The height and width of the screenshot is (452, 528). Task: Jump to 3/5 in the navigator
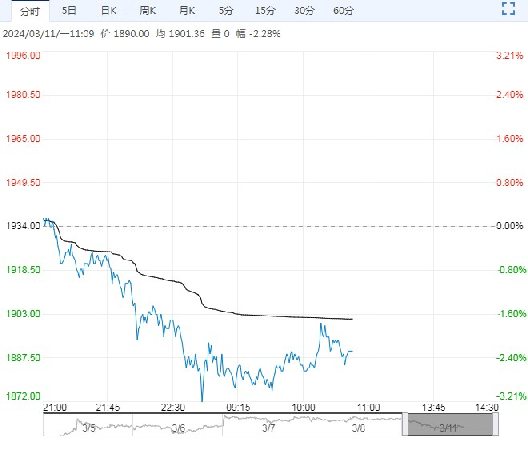(x=89, y=428)
